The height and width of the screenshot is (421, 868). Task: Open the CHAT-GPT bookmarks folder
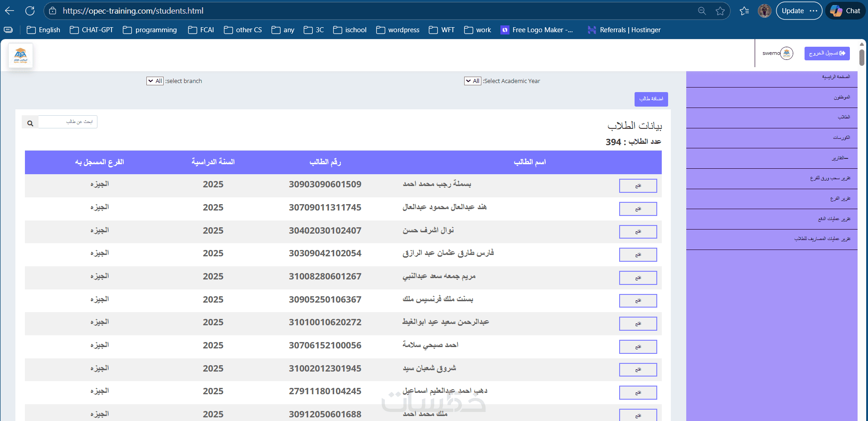pyautogui.click(x=92, y=30)
